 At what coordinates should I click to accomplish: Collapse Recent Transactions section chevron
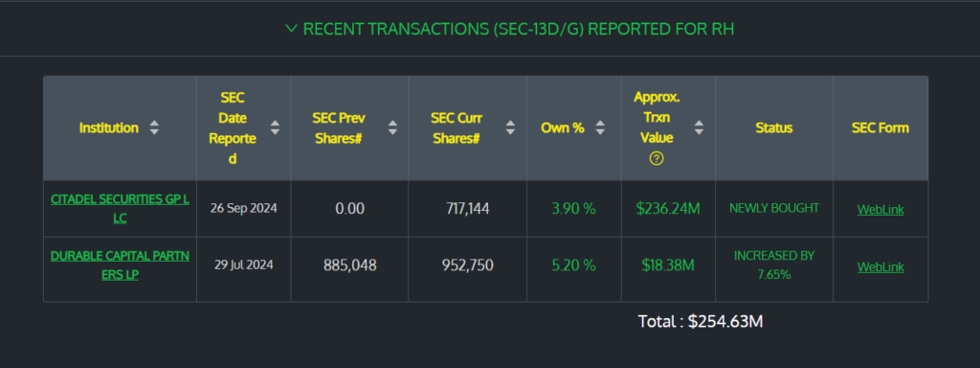(x=291, y=29)
